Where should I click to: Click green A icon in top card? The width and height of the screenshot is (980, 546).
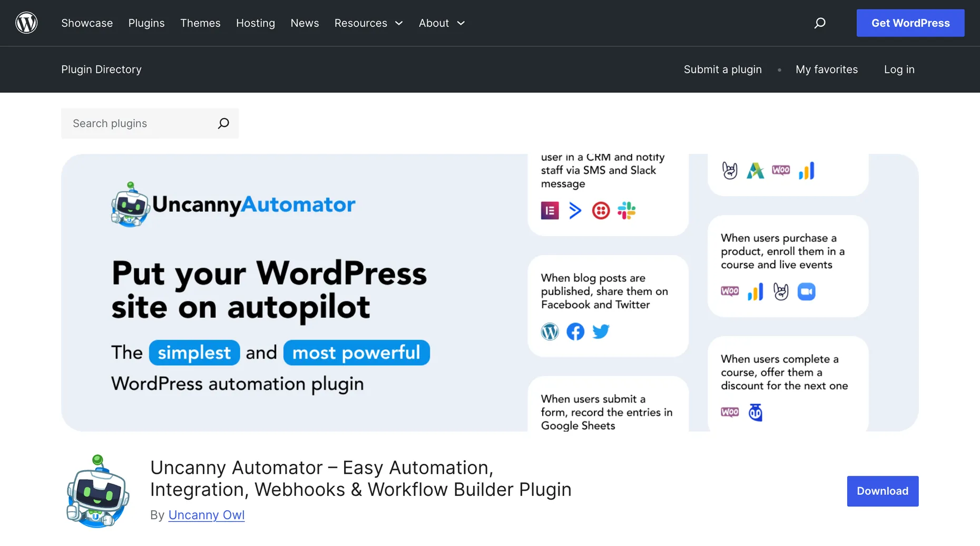point(755,171)
